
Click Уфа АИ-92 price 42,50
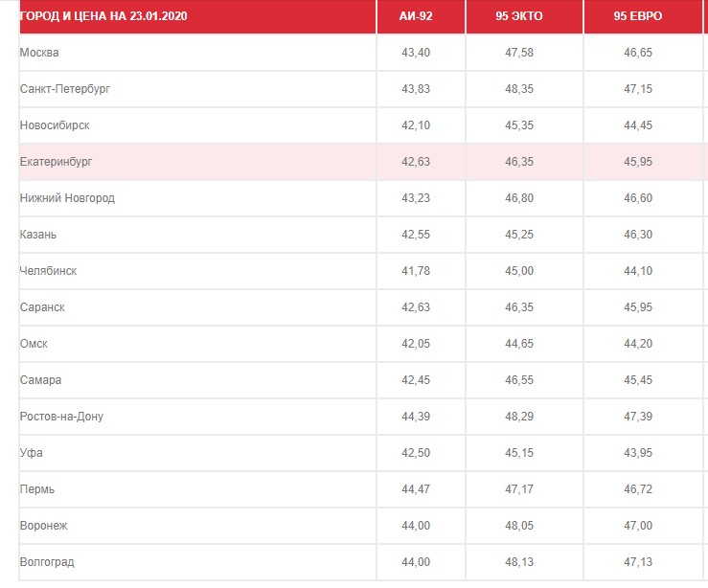[x=416, y=453]
